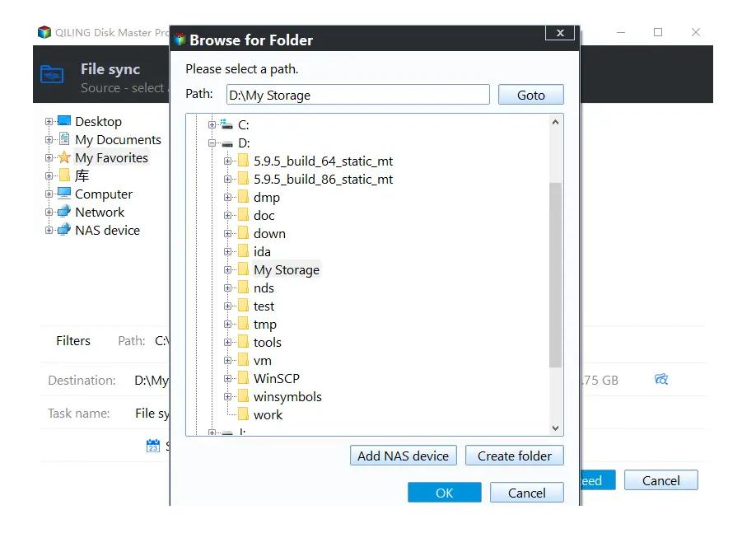
Task: Click the Goto button
Action: (530, 95)
